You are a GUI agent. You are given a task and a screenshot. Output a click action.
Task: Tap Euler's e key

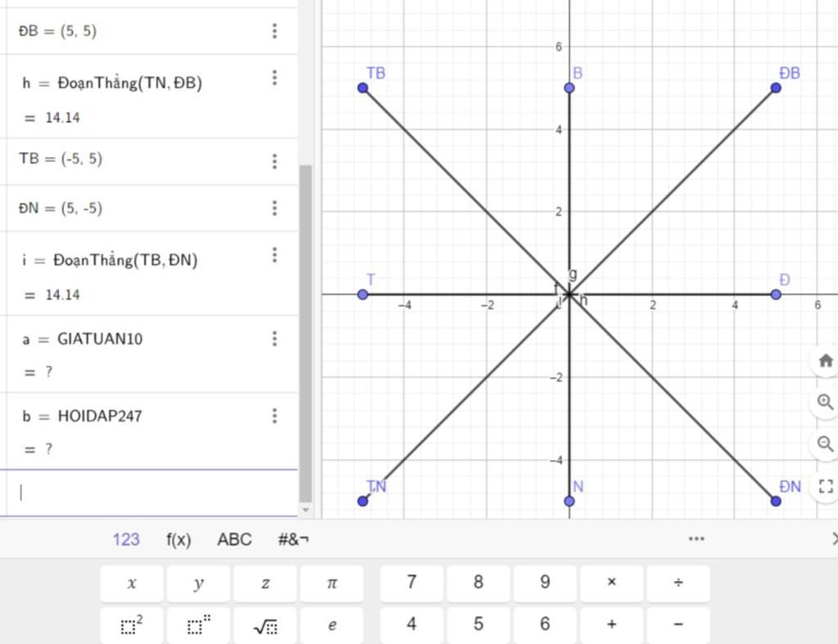click(332, 624)
